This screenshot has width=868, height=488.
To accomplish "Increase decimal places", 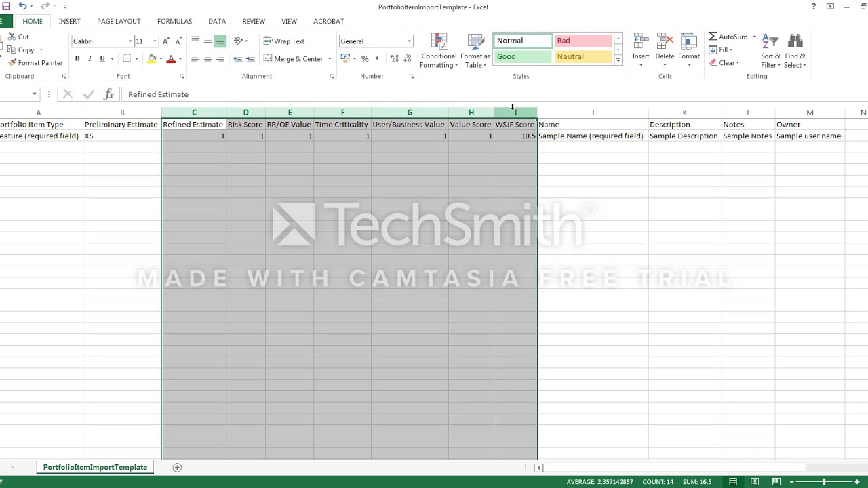I will tap(395, 59).
